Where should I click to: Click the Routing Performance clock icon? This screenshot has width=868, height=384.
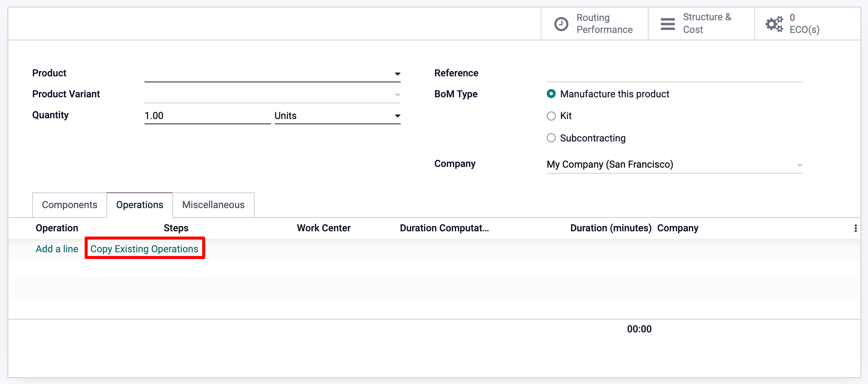(x=561, y=24)
